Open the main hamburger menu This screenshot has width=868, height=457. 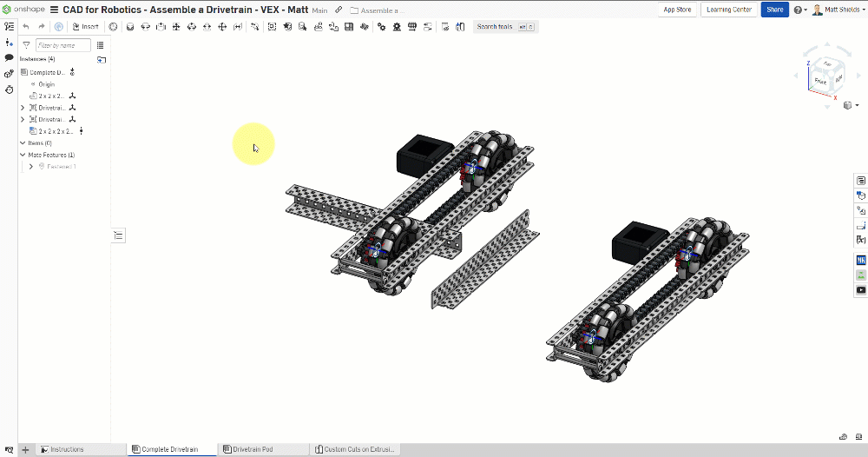coord(55,10)
